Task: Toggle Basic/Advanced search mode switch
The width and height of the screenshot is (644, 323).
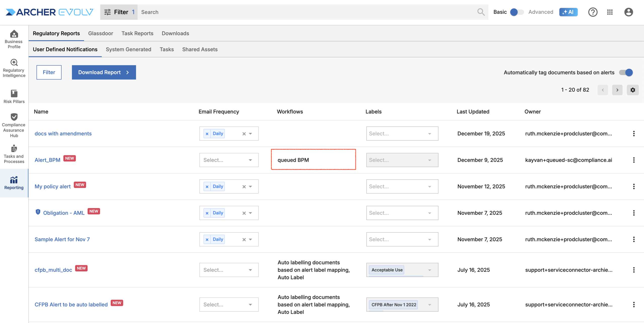Action: (517, 12)
